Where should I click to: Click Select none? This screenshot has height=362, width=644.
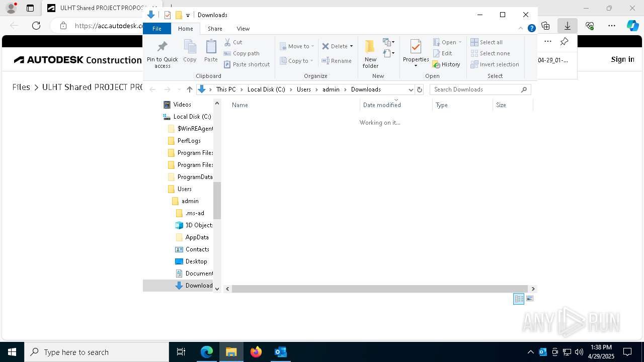coord(491,53)
